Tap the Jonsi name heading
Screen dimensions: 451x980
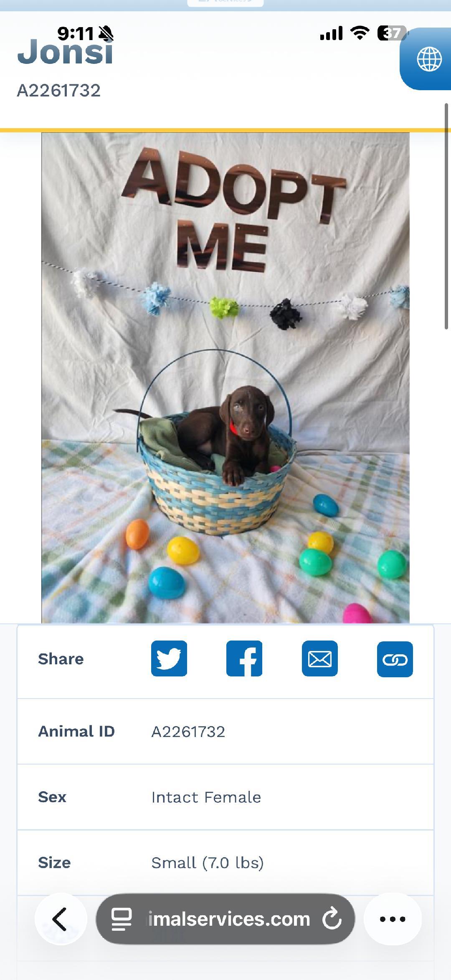click(x=65, y=52)
